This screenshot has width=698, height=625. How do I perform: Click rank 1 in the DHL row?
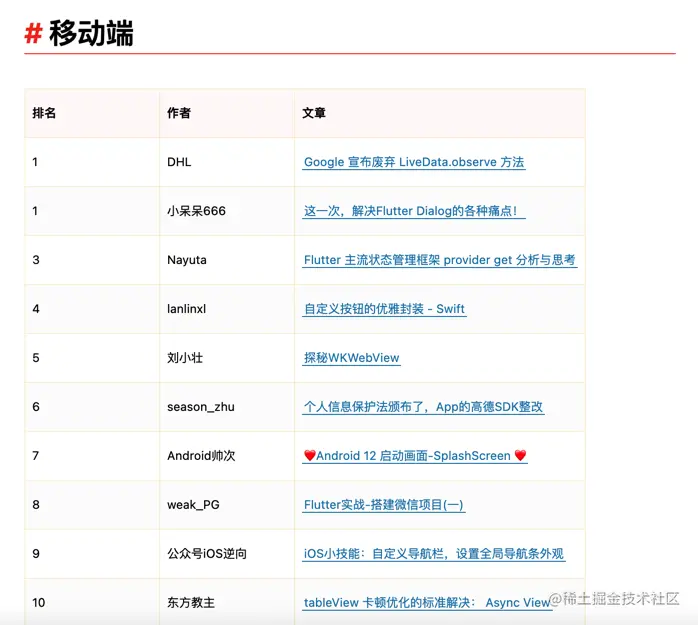[x=35, y=162]
